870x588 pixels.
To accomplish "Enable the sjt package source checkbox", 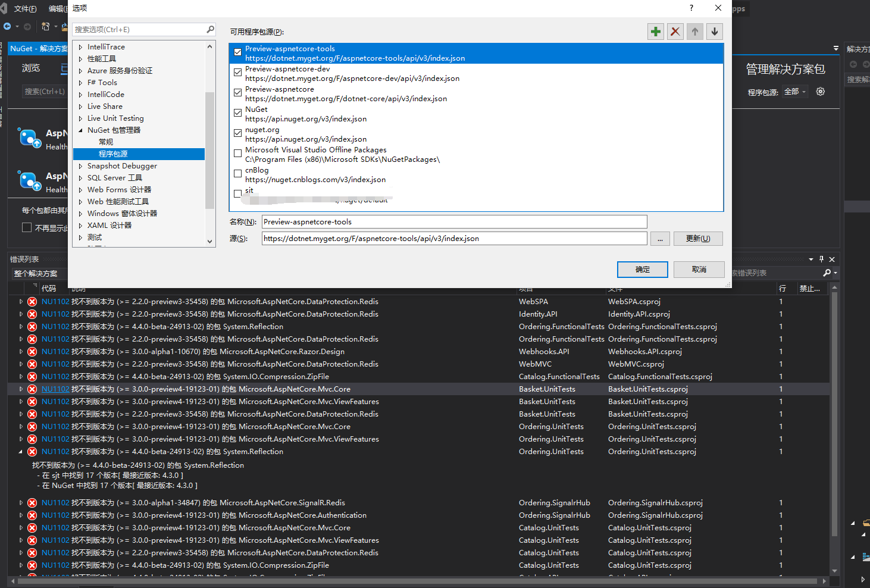I will click(237, 194).
